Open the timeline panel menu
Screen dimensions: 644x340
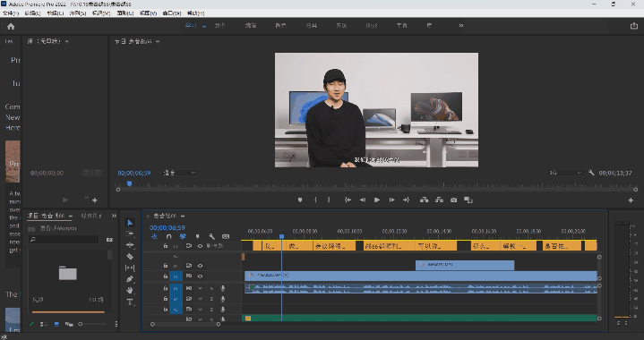(183, 216)
